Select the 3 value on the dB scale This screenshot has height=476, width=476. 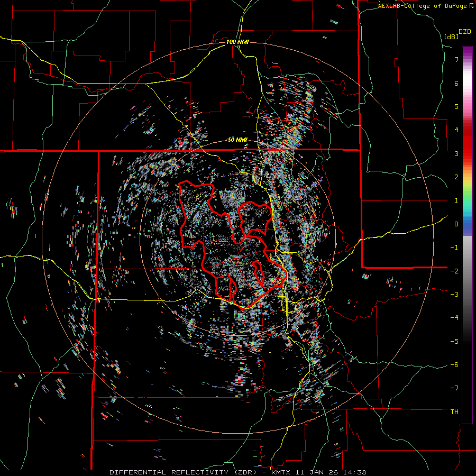click(456, 153)
